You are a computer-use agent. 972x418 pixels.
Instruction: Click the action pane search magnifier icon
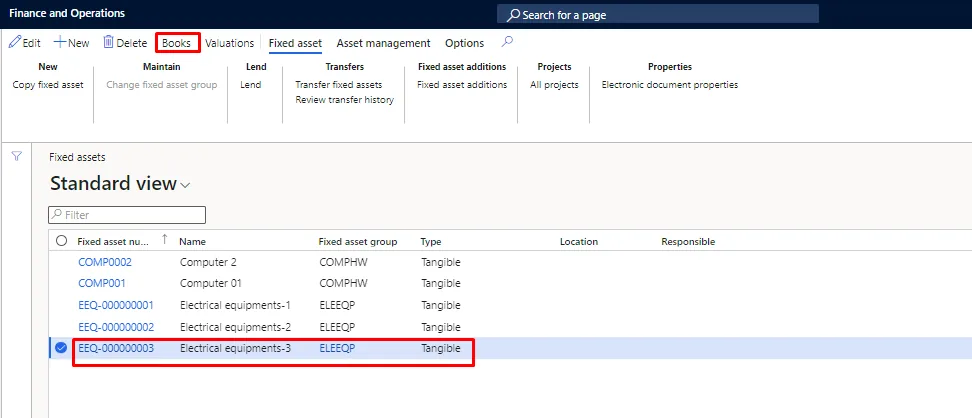pyautogui.click(x=507, y=42)
